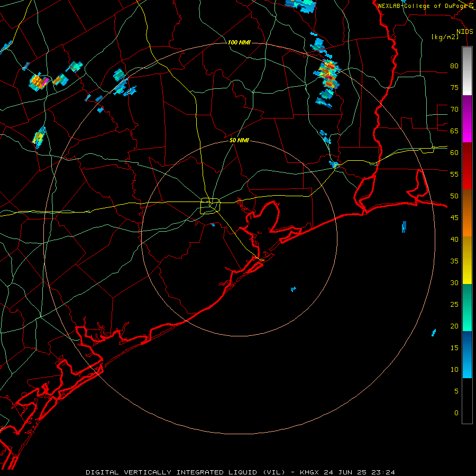Select the 25 value on the scale
The height and width of the screenshot is (476, 476).
(454, 305)
